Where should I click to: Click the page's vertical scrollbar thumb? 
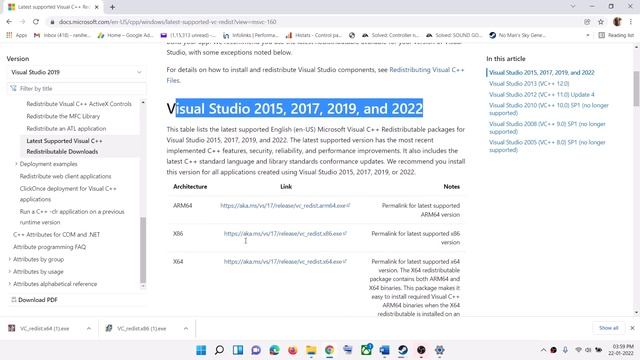point(636,88)
